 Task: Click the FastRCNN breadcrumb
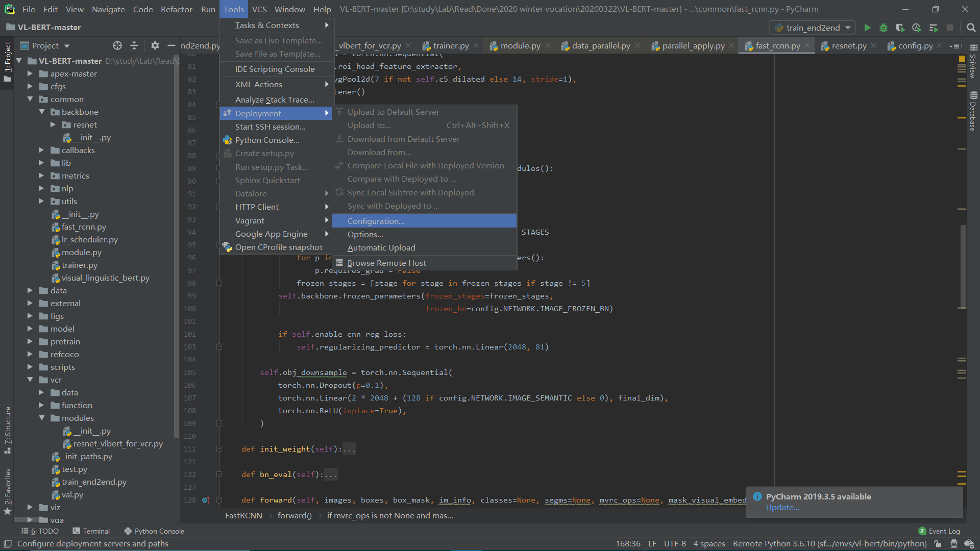click(x=243, y=515)
